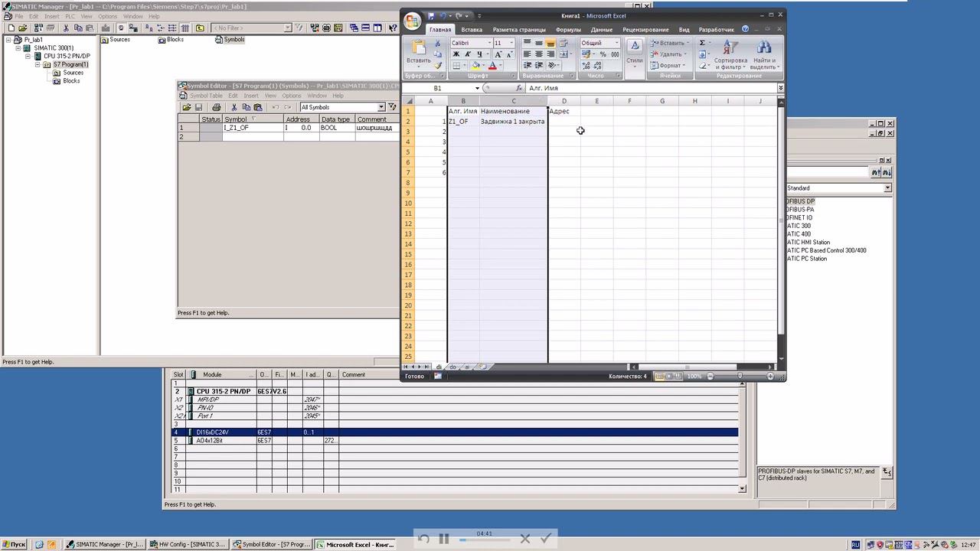This screenshot has width=980, height=551.
Task: Open Найти и выделить in Excel
Action: 764,56
